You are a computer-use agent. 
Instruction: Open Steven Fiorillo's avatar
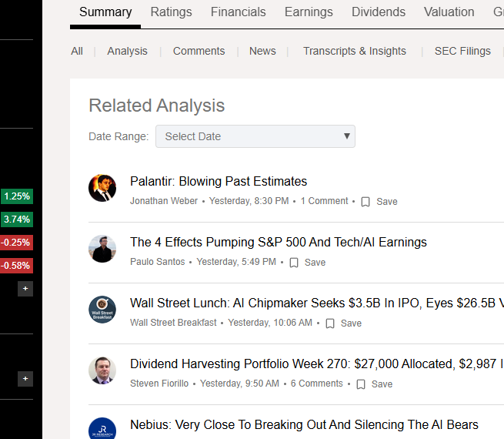pos(102,370)
